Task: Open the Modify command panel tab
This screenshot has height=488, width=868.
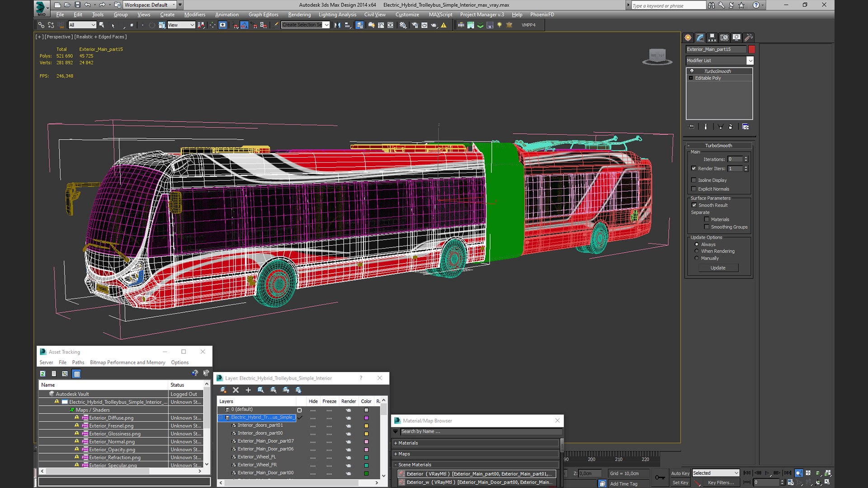Action: tap(700, 38)
